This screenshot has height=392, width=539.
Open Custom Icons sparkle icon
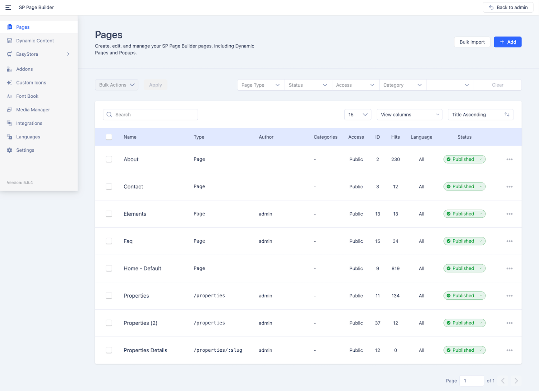tap(10, 83)
